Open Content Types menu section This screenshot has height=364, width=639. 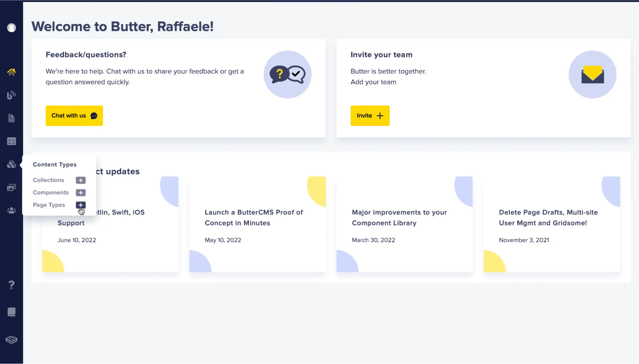(x=12, y=164)
